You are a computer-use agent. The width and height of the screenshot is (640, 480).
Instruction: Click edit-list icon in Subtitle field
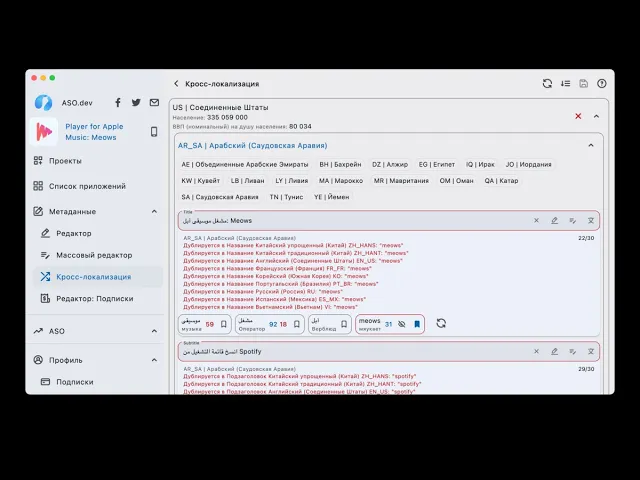[x=573, y=351]
